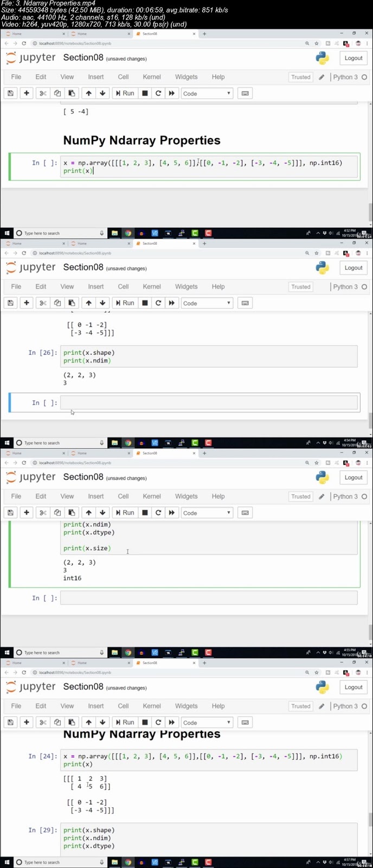Click the Trusted button in the top frame
Viewport: 373px width, 868px height.
pos(301,77)
